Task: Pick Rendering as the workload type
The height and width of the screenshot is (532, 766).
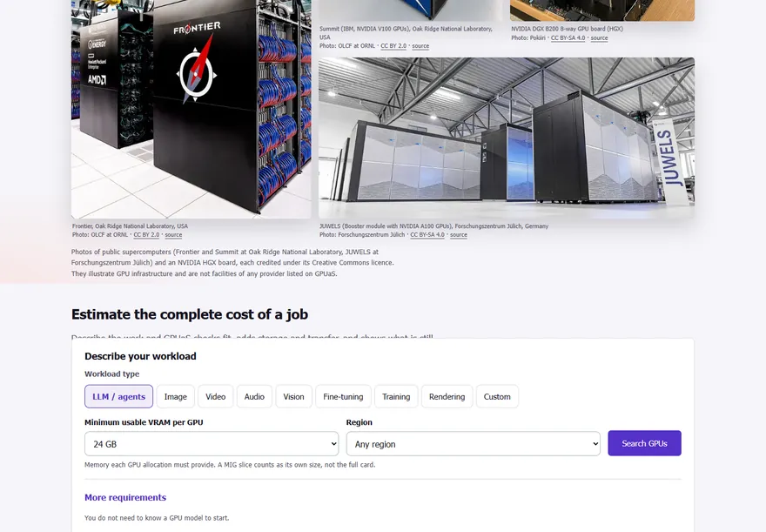Action: (x=447, y=396)
